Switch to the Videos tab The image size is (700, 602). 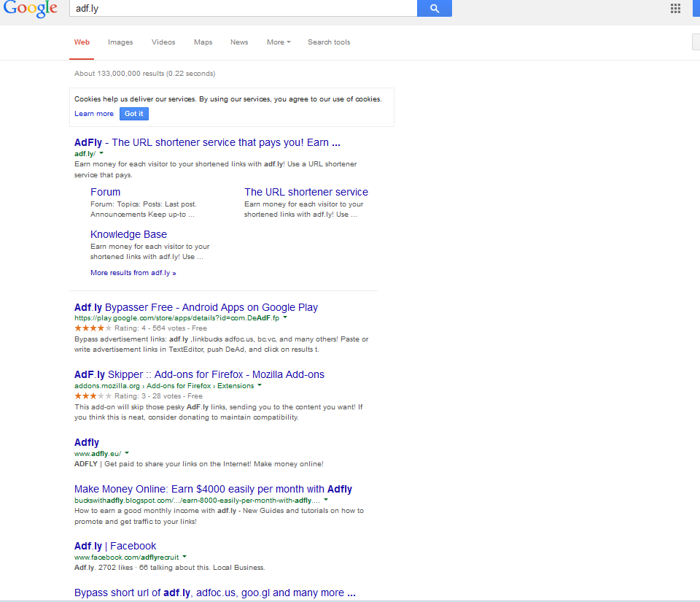163,42
